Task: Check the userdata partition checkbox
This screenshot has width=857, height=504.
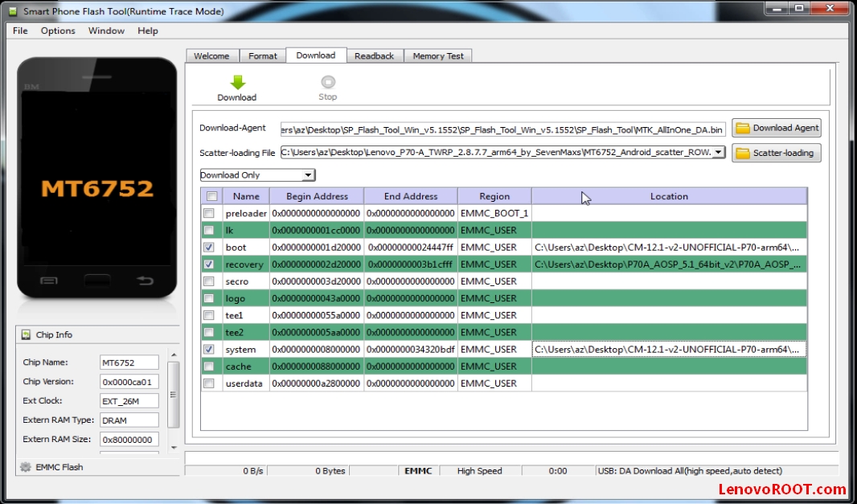Action: [209, 383]
